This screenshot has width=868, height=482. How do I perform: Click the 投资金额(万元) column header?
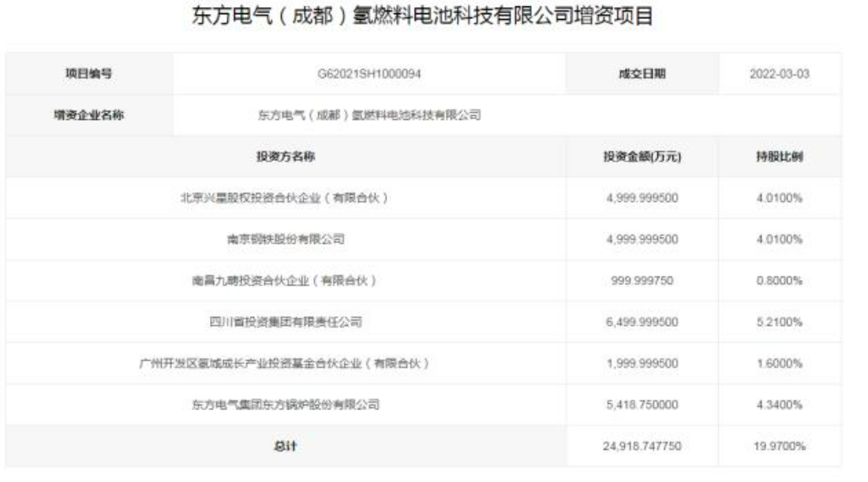[642, 157]
